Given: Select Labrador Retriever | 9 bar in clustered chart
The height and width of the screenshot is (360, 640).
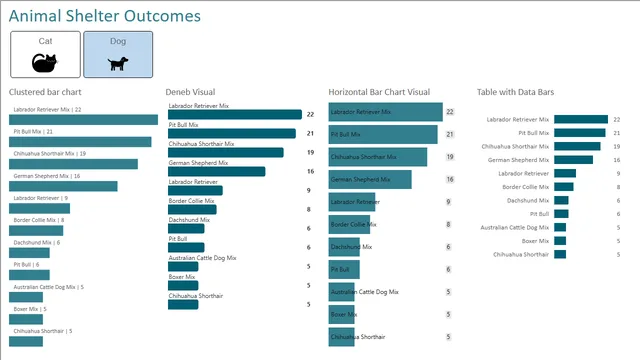Looking at the screenshot, I should pos(39,208).
